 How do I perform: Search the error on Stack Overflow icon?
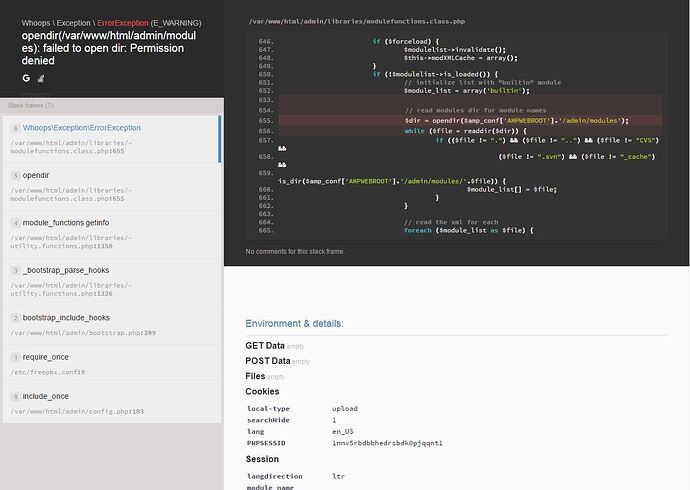(x=40, y=78)
